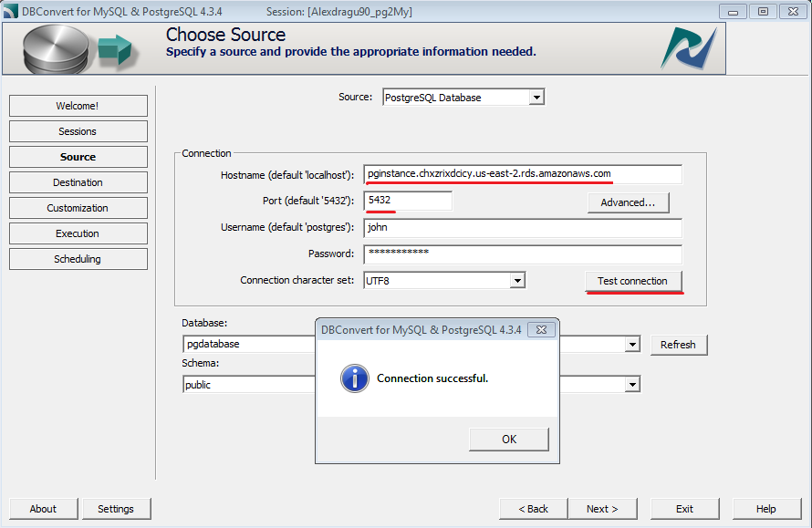Click the Hostname input field

[x=523, y=174]
